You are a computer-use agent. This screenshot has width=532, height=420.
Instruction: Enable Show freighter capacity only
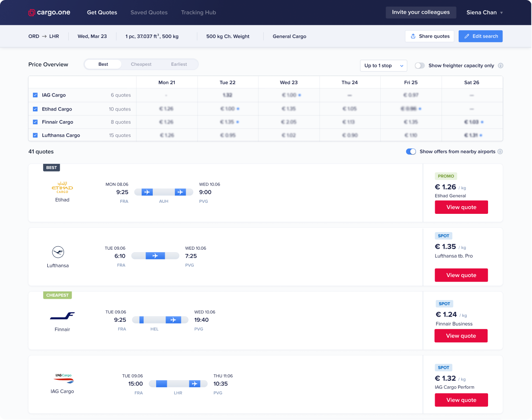point(419,65)
